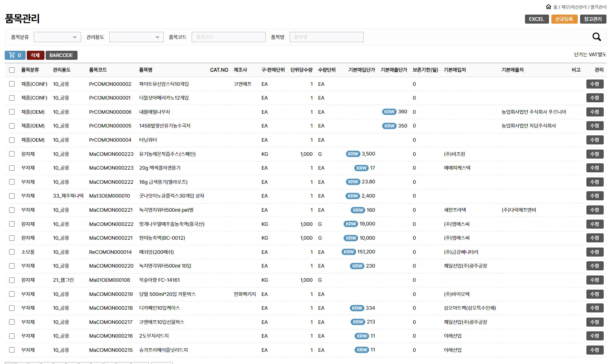Check the row for 파이토뮤신암스틱10개입

pyautogui.click(x=11, y=84)
